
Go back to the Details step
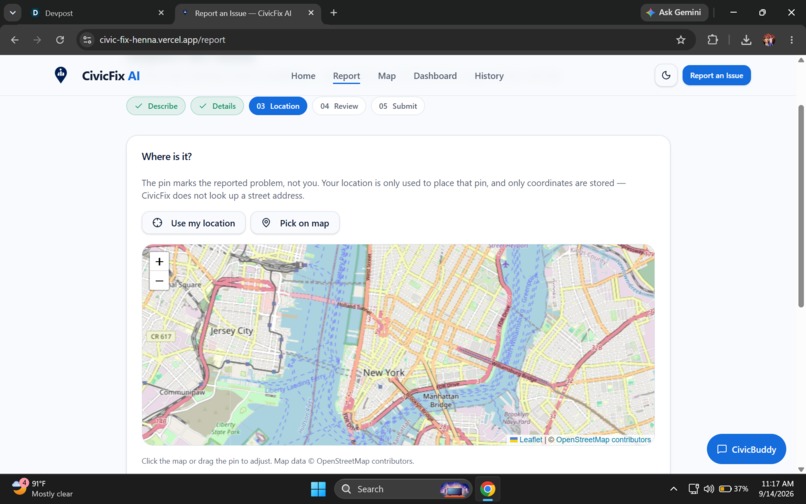click(217, 106)
